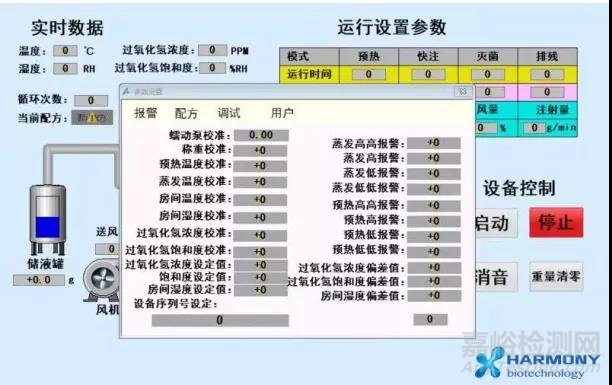612x385 pixels.
Task: Edit the 过氧化氢浓度设定值 field
Action: pyautogui.click(x=260, y=265)
